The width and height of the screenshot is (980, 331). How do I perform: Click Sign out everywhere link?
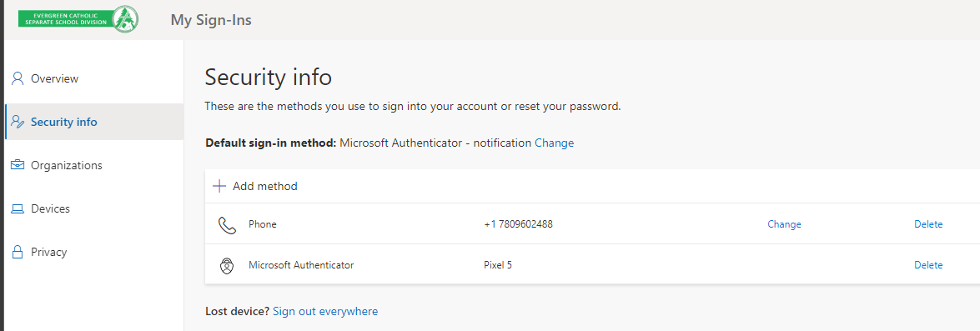[x=325, y=311]
